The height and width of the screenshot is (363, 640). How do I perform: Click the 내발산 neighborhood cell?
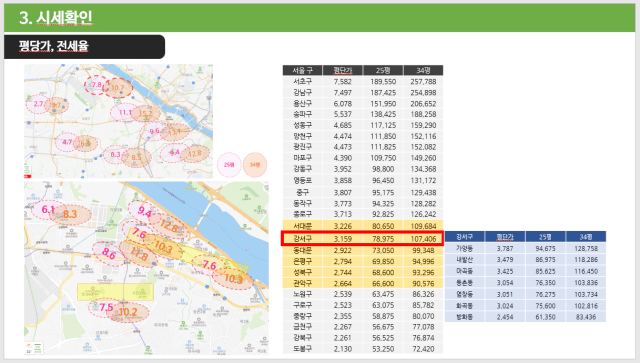(464, 260)
